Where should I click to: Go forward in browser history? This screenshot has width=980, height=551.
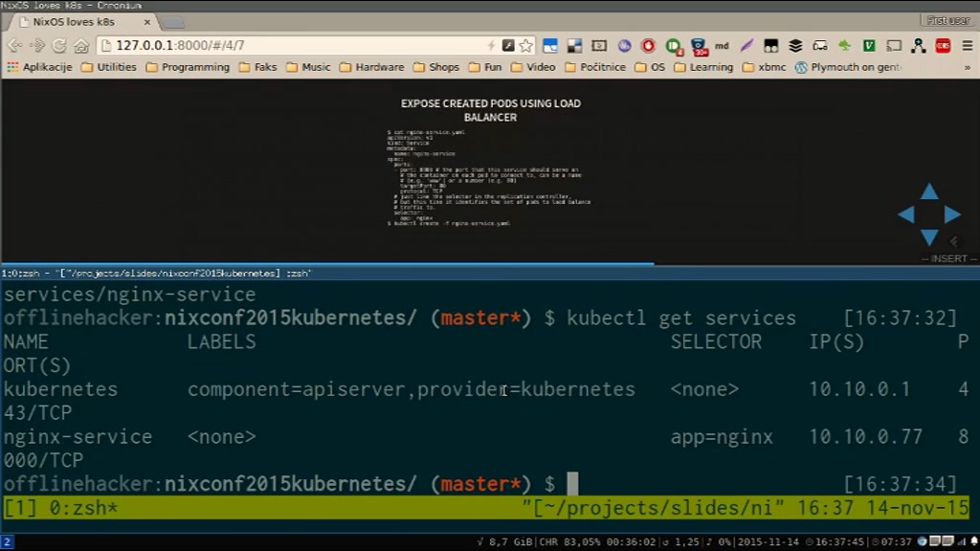37,45
